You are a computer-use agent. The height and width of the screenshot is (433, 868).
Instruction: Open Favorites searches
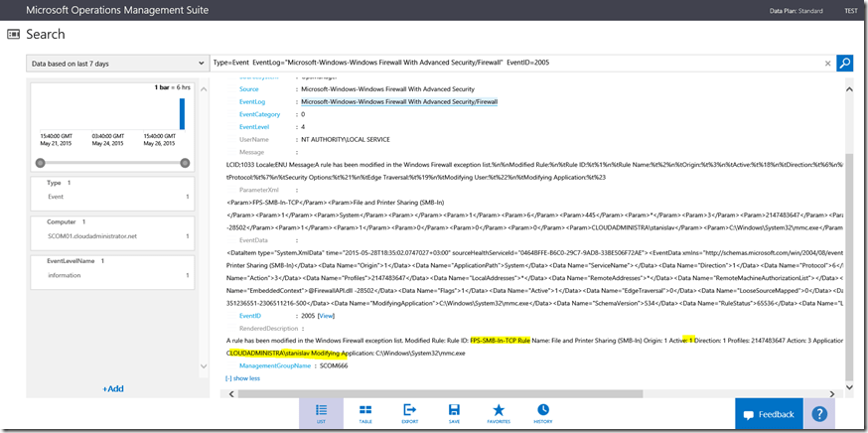(499, 413)
